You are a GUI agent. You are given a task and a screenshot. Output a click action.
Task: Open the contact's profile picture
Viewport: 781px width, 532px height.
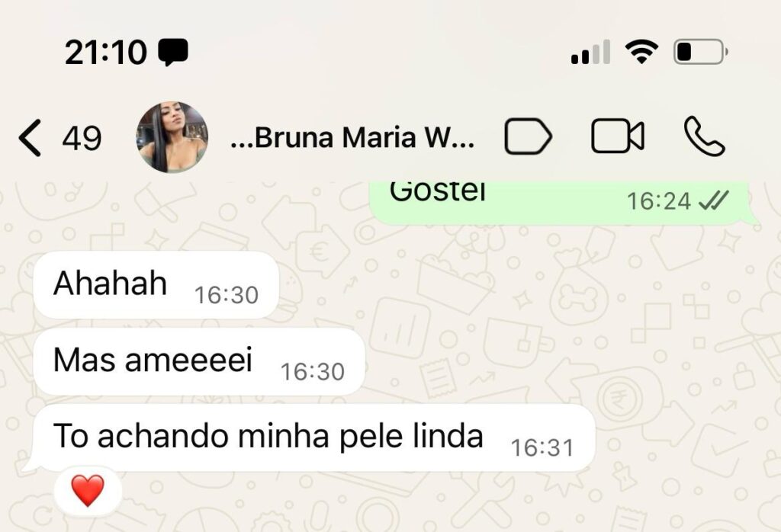(172, 137)
